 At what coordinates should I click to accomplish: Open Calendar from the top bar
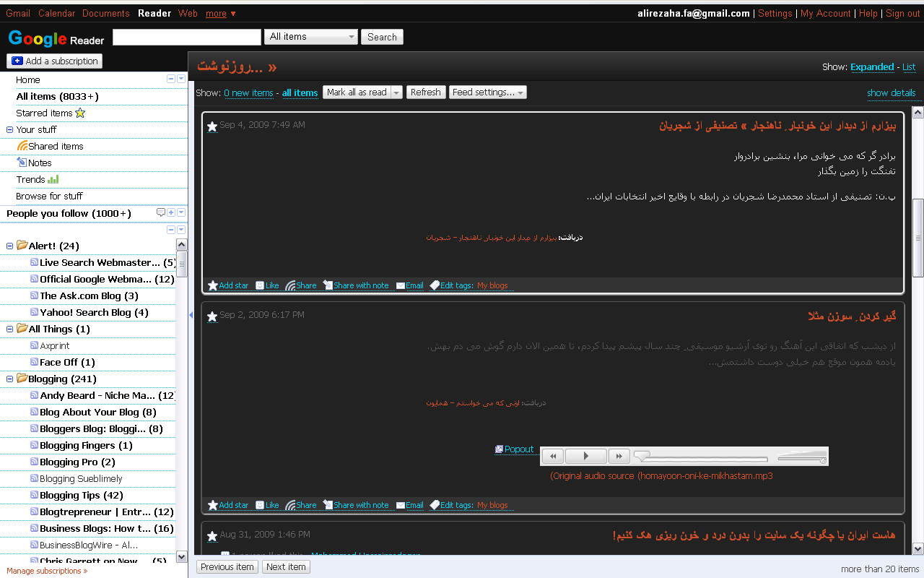[x=56, y=14]
